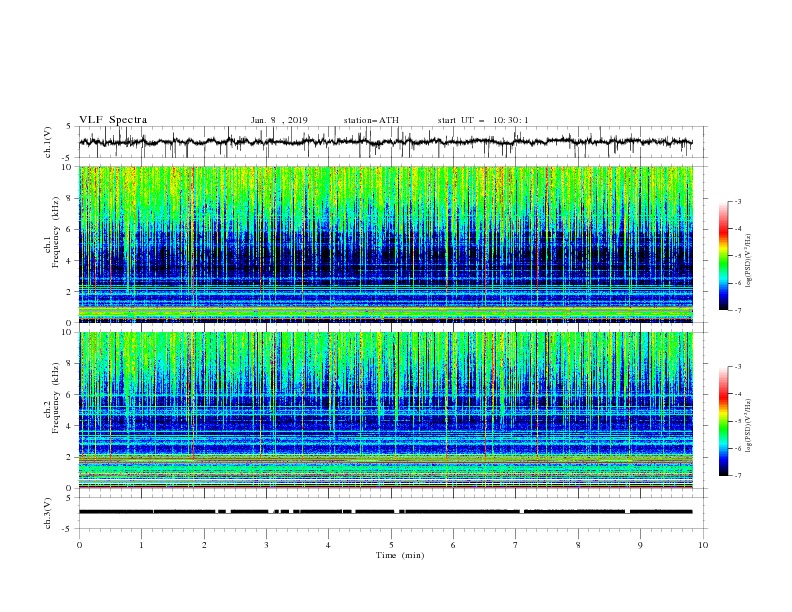Click the "10" kHz tick of ch.1 frequency axis

(69, 167)
